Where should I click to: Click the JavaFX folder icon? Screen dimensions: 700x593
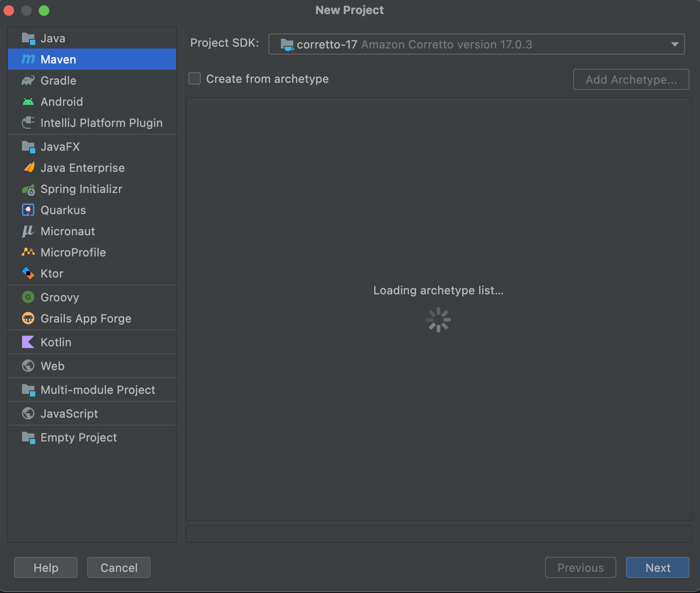tap(28, 147)
